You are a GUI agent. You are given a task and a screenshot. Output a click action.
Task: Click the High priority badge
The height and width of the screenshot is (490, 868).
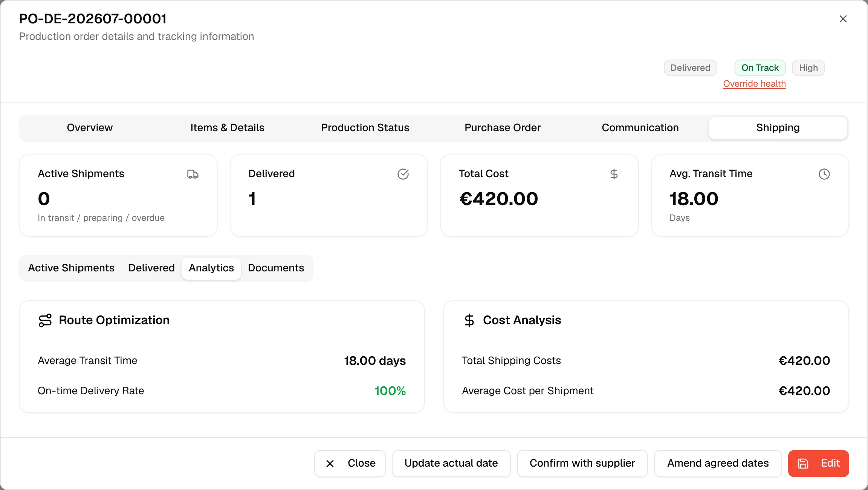coord(808,68)
